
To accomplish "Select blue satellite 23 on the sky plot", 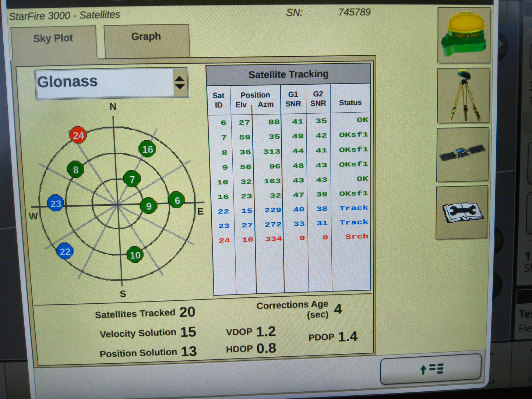I will click(56, 204).
